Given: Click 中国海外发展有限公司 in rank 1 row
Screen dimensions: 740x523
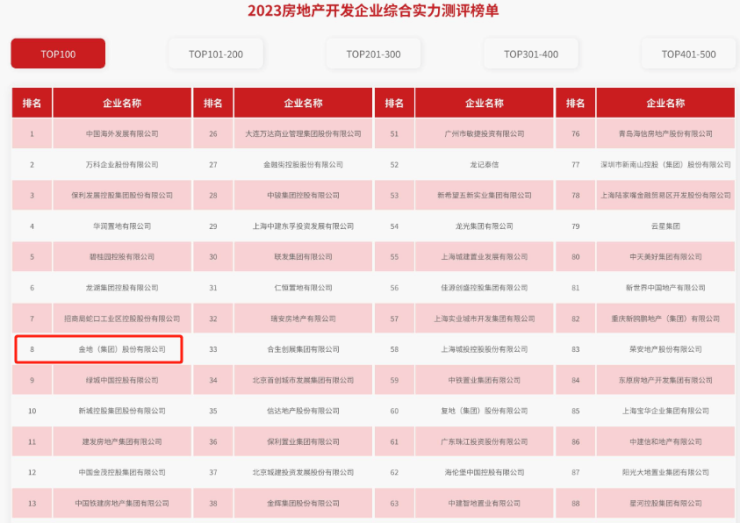Looking at the screenshot, I should click(x=122, y=134).
